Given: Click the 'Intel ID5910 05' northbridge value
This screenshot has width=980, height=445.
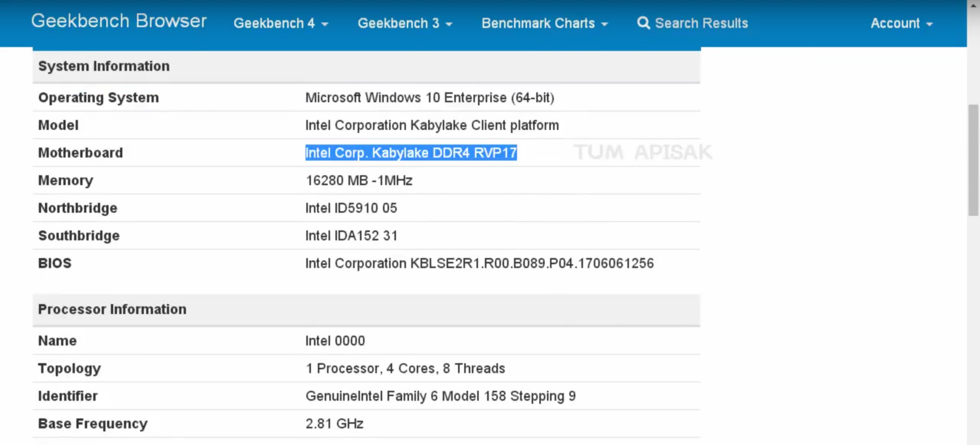Looking at the screenshot, I should (351, 208).
